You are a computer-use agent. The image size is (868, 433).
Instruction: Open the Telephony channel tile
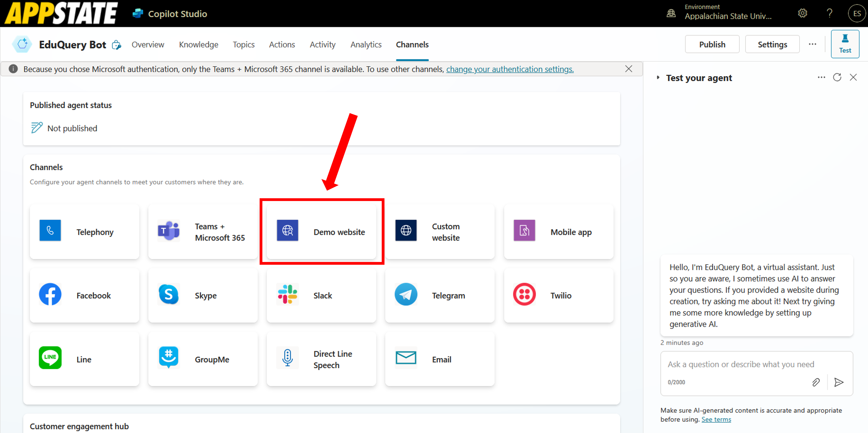click(x=84, y=232)
